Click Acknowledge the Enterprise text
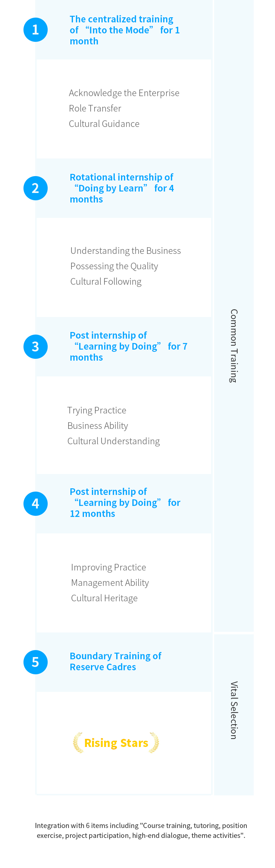Viewport: 275px width, 868px height. click(124, 93)
